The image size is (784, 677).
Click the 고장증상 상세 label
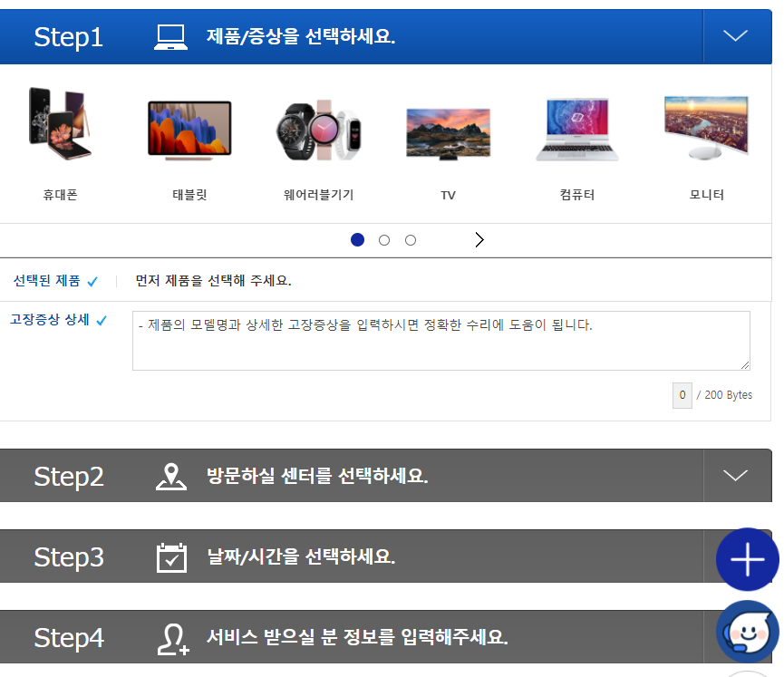click(50, 319)
